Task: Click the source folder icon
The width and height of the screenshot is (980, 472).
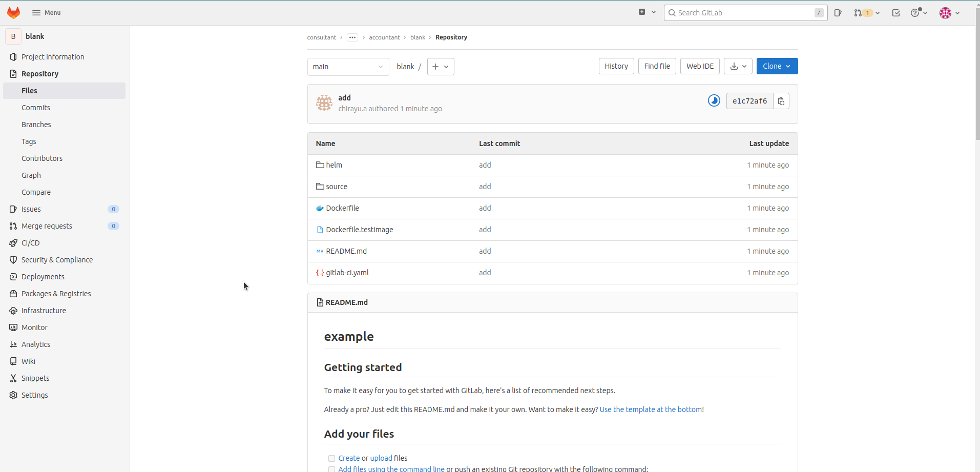Action: click(320, 187)
